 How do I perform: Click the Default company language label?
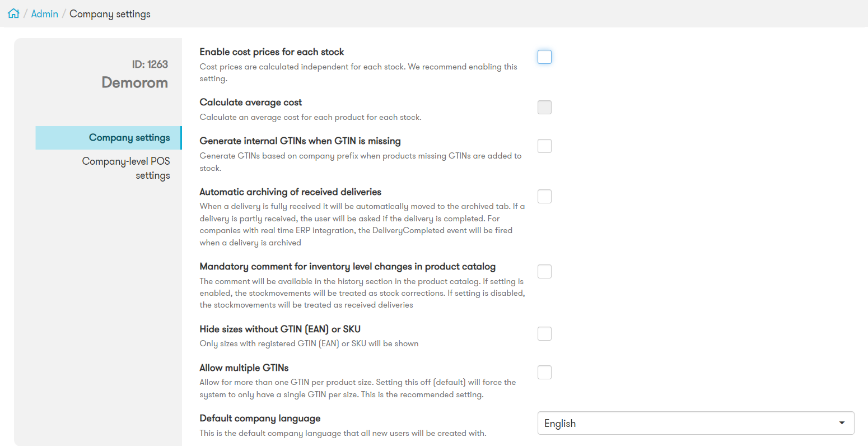point(260,419)
